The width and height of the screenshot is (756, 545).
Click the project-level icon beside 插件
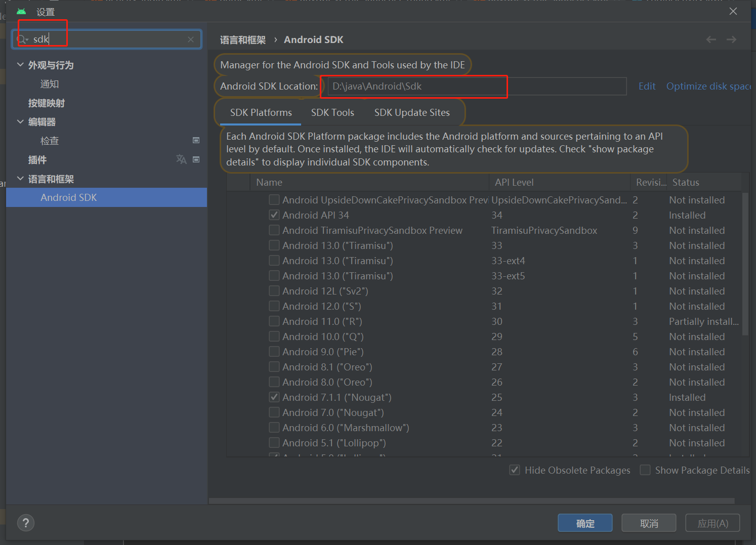click(x=196, y=159)
